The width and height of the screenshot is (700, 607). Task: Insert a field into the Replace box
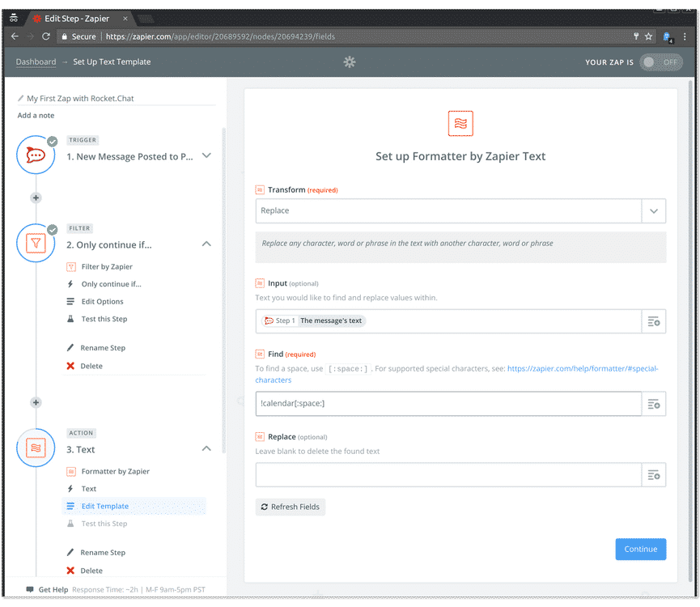(x=654, y=475)
